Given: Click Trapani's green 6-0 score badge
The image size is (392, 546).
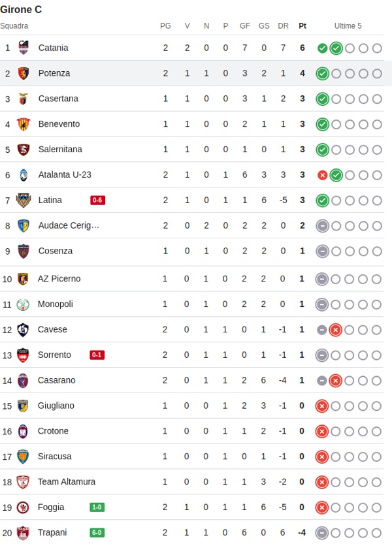Looking at the screenshot, I should pyautogui.click(x=97, y=532).
